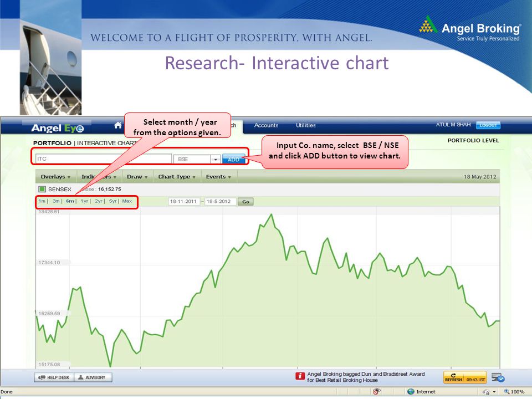The width and height of the screenshot is (532, 399).
Task: Click the ATUL M SHAH user name
Action: point(453,125)
